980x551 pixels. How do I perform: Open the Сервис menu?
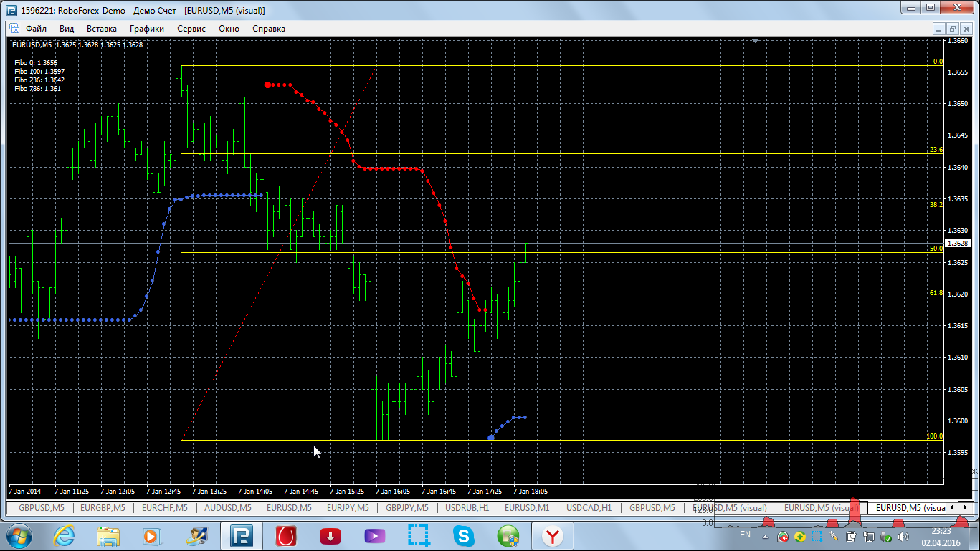point(191,29)
